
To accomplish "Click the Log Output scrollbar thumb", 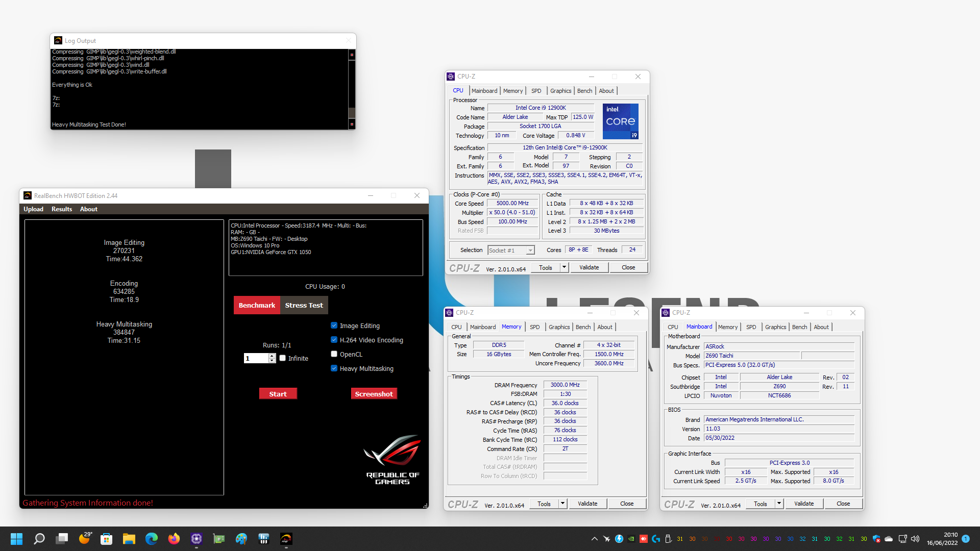I will (x=352, y=113).
